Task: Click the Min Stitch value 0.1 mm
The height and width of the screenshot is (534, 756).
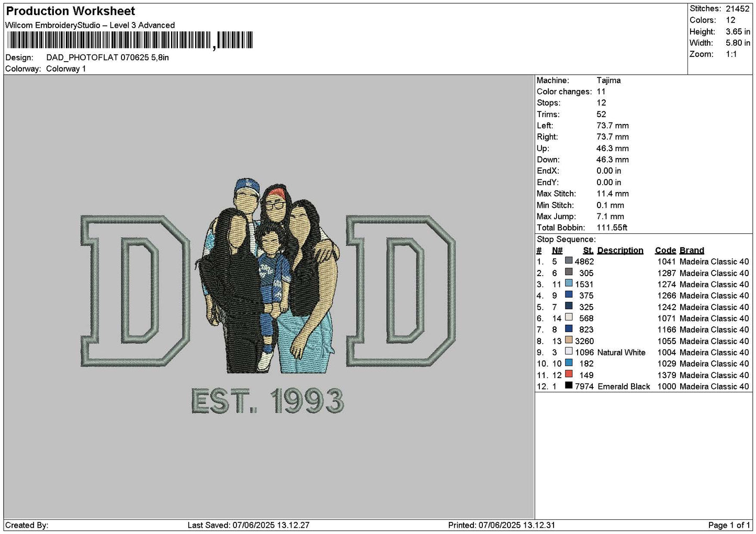Action: (610, 205)
